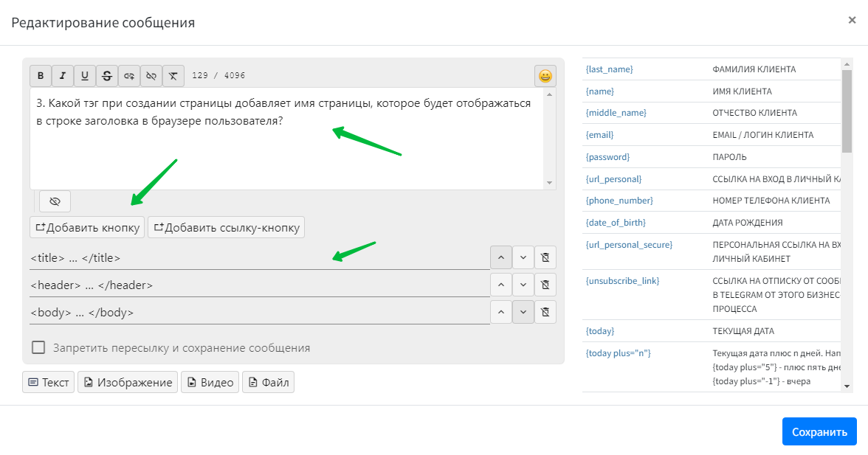
Task: Delete the <header> button row
Action: pos(545,285)
